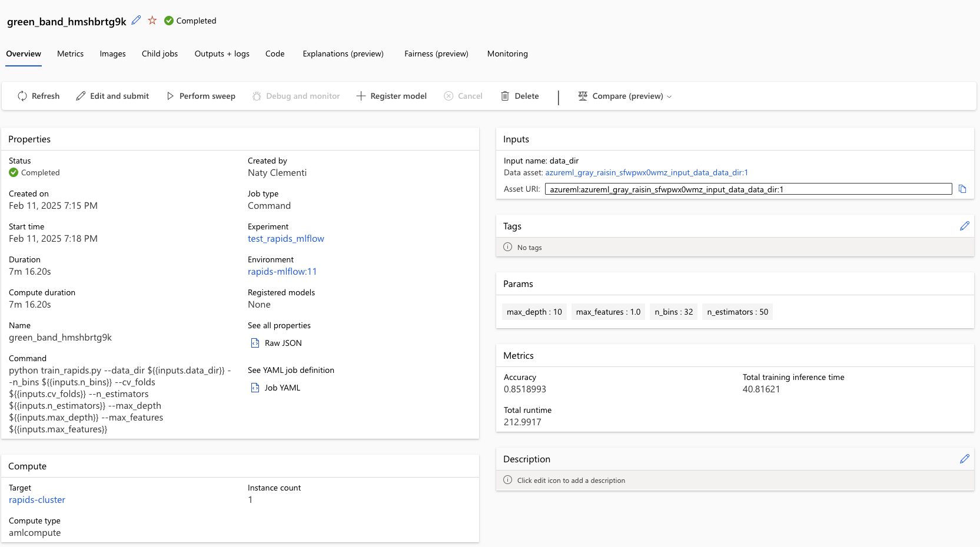This screenshot has width=980, height=547.
Task: Delete this job
Action: coord(520,96)
